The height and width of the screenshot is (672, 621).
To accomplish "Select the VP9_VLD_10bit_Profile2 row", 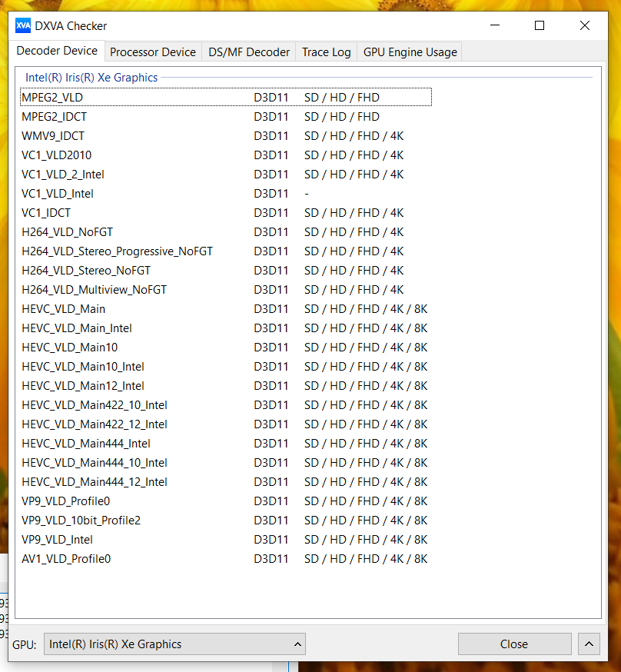I will coord(226,521).
